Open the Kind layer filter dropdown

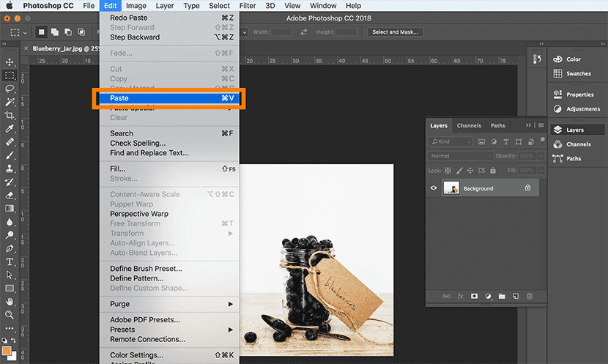tap(451, 141)
